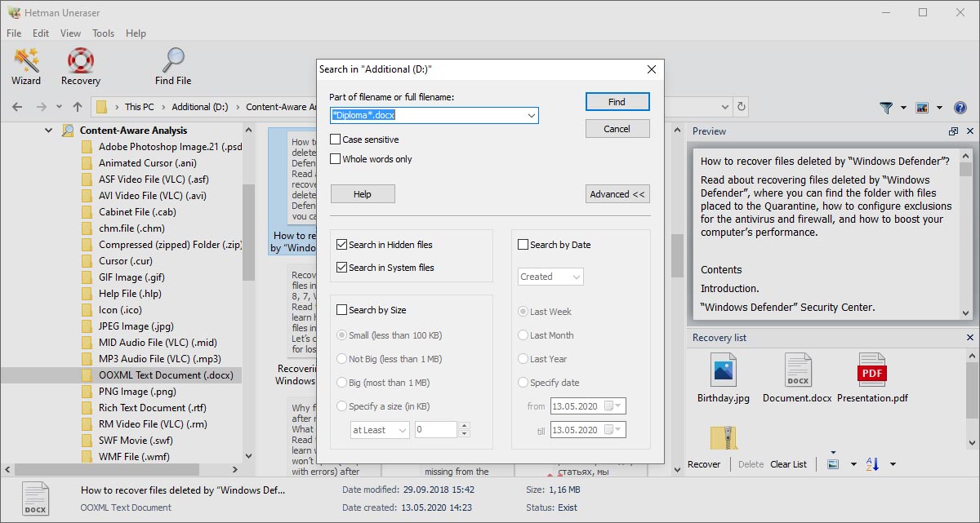Click the folder tree horizontal scrollbar
Image resolution: width=980 pixels, height=523 pixels.
coord(122,470)
